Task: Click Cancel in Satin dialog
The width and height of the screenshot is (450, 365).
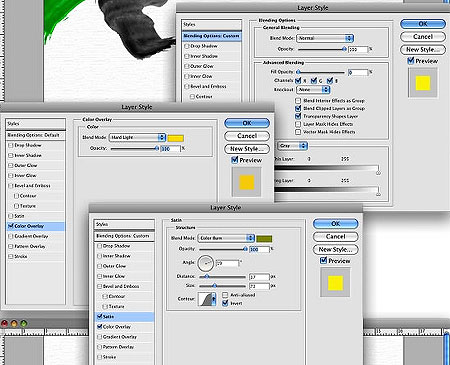Action: point(335,237)
